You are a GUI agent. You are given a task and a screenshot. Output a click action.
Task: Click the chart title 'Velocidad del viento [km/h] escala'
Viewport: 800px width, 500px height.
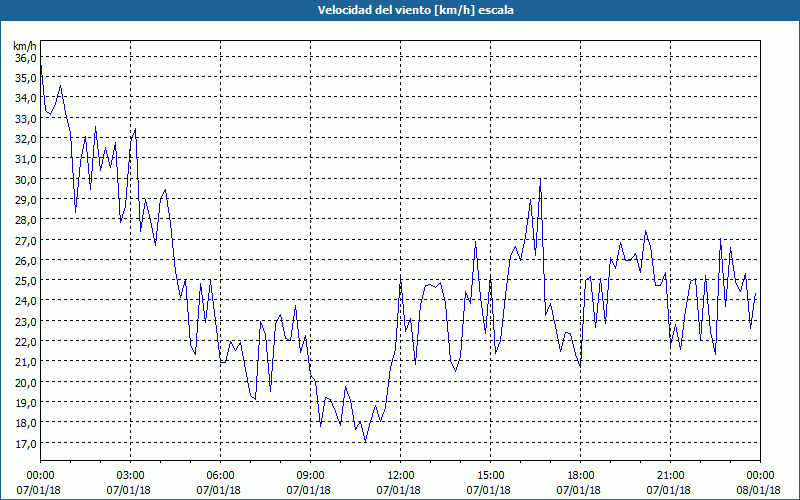click(x=415, y=10)
